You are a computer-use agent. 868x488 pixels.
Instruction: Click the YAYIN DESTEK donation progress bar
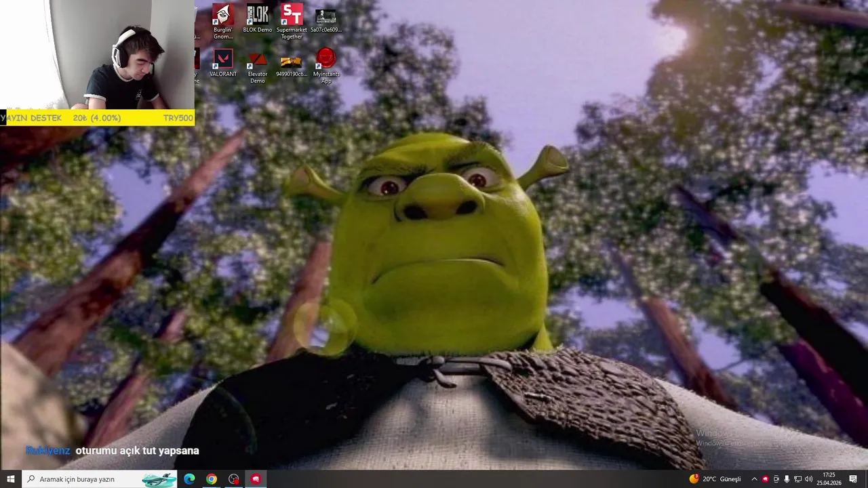click(97, 118)
